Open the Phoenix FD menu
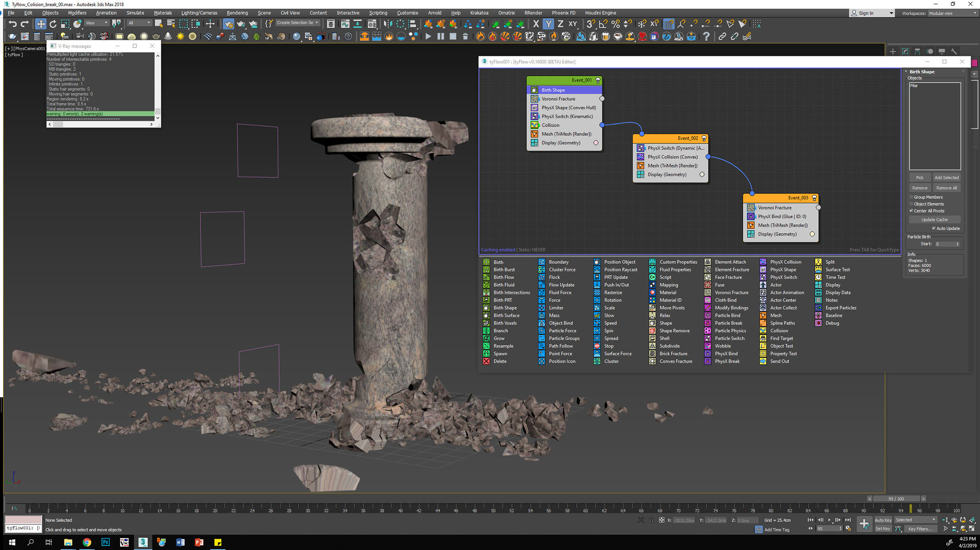 [563, 13]
